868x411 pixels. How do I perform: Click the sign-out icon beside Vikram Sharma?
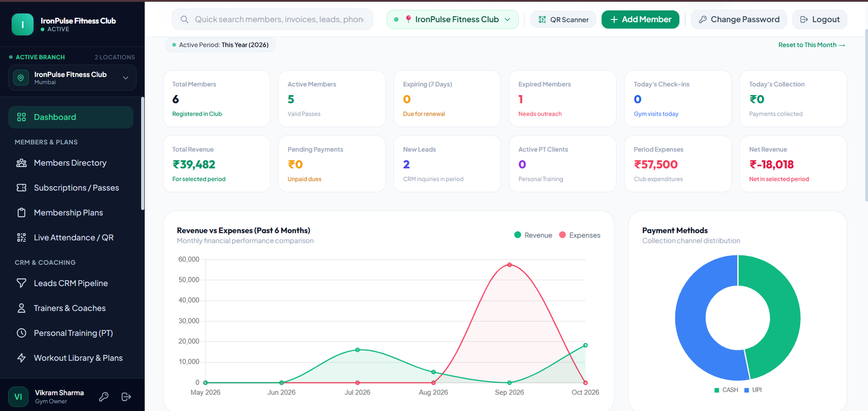coord(126,397)
